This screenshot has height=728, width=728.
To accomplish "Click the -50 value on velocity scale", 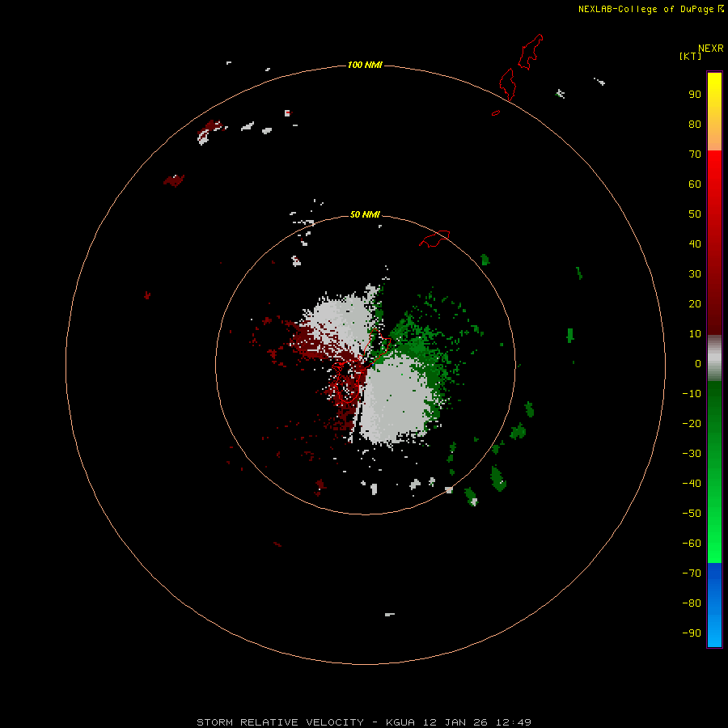I will pyautogui.click(x=692, y=514).
